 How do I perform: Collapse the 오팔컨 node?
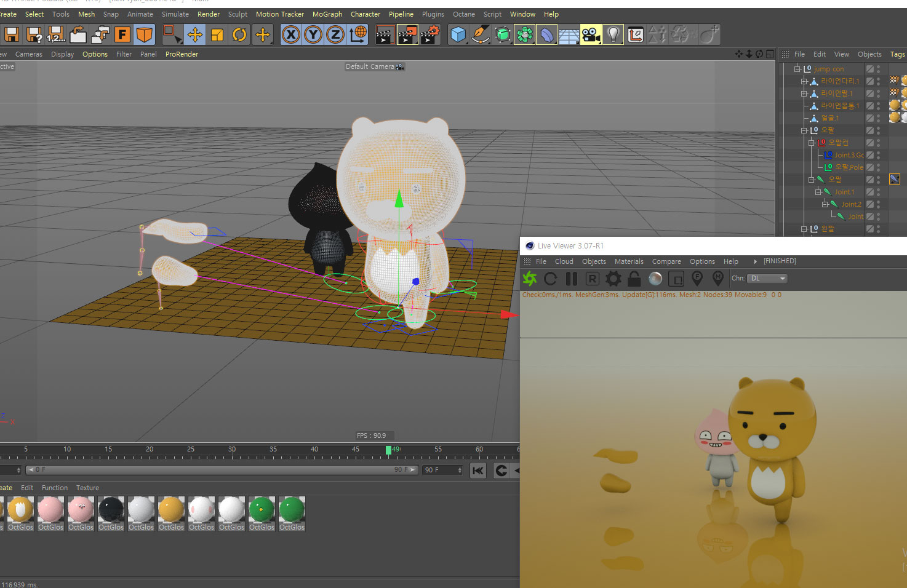pyautogui.click(x=812, y=143)
